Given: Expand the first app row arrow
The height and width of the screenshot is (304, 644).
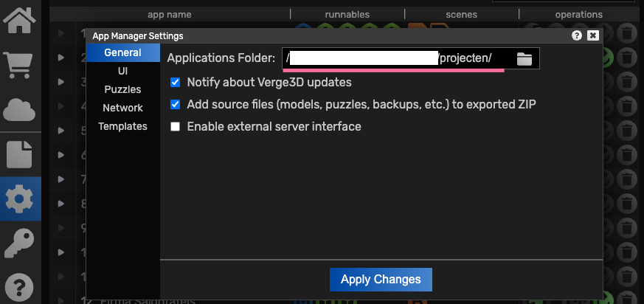Looking at the screenshot, I should click(x=62, y=33).
